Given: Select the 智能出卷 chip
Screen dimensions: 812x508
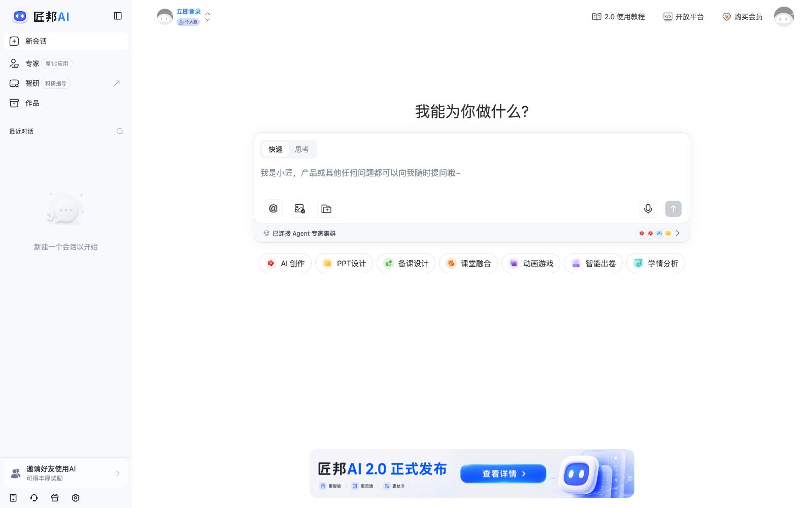Looking at the screenshot, I should coord(593,263).
